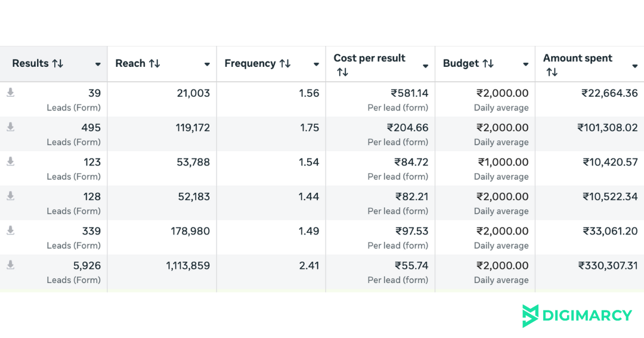Open the Budget column dropdown arrow

click(525, 64)
